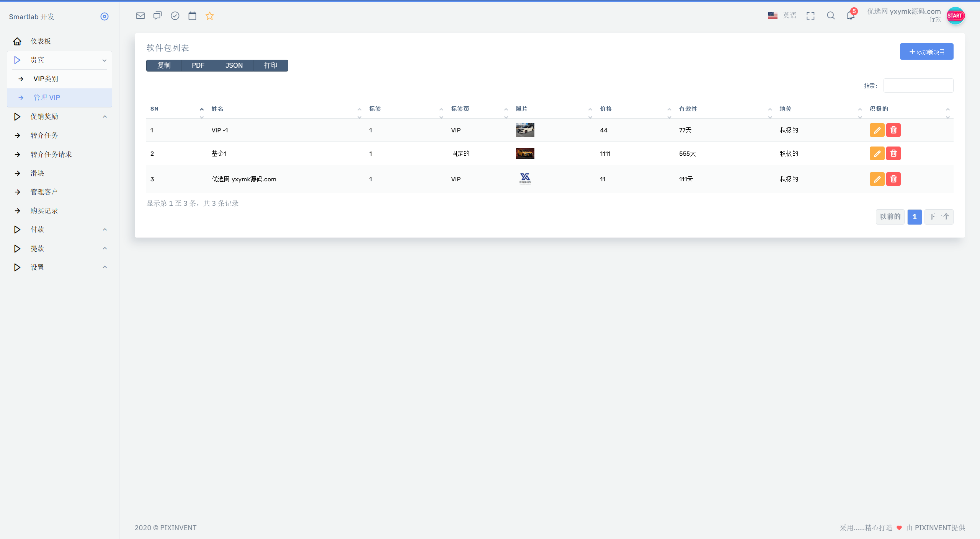Open VIP类别 menu item
The width and height of the screenshot is (980, 539).
click(46, 79)
